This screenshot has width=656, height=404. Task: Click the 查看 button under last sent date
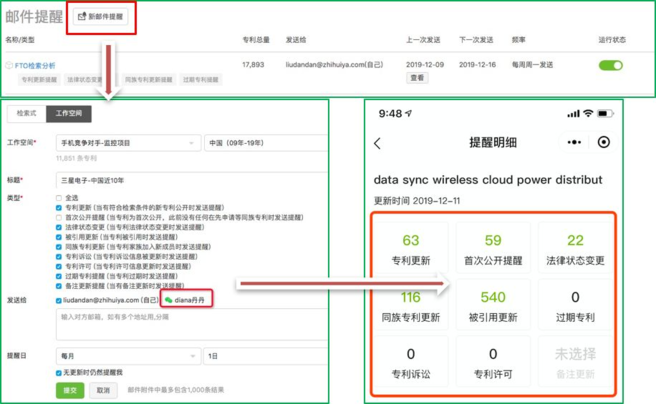417,78
